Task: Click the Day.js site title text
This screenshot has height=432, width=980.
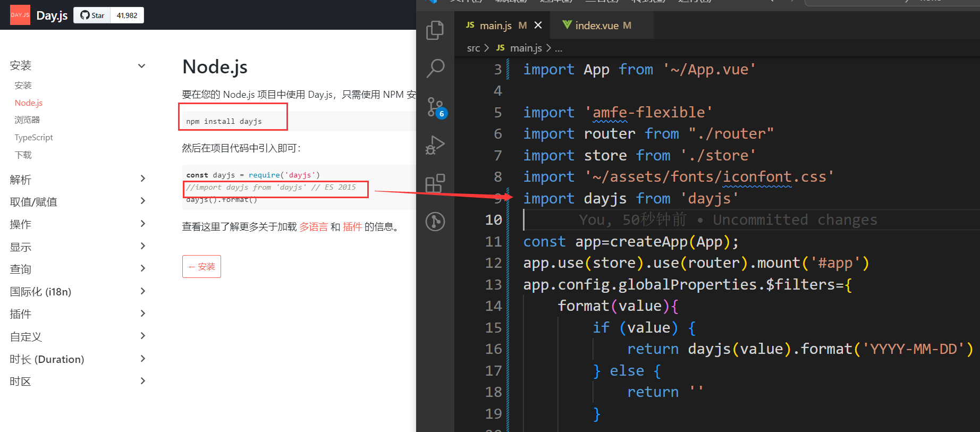Action: (52, 15)
